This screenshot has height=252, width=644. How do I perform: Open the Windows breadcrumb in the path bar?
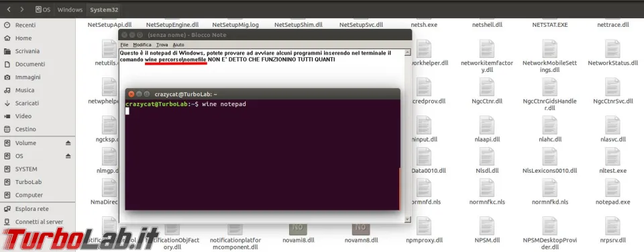click(70, 9)
